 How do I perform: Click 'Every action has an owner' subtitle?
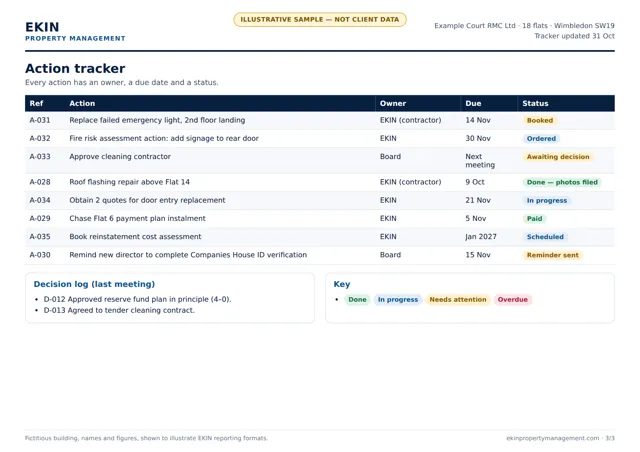122,82
